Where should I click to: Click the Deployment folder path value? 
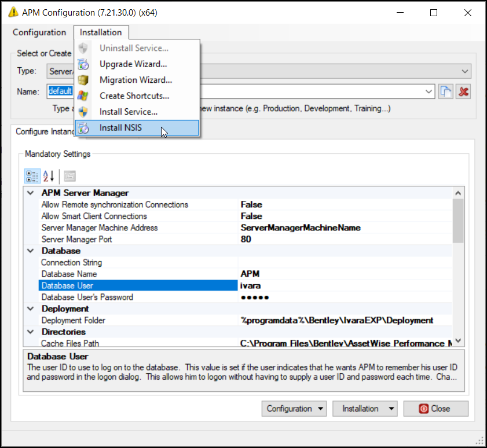pyautogui.click(x=345, y=321)
